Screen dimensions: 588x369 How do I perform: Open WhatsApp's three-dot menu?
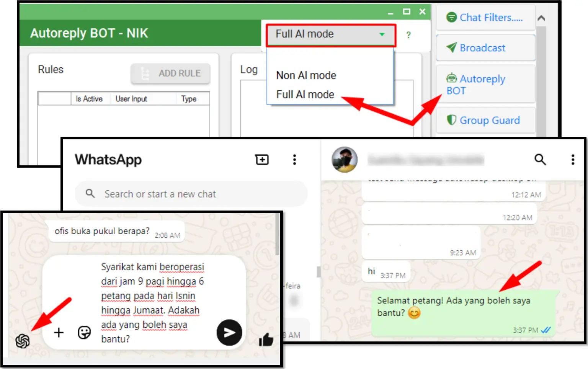294,160
